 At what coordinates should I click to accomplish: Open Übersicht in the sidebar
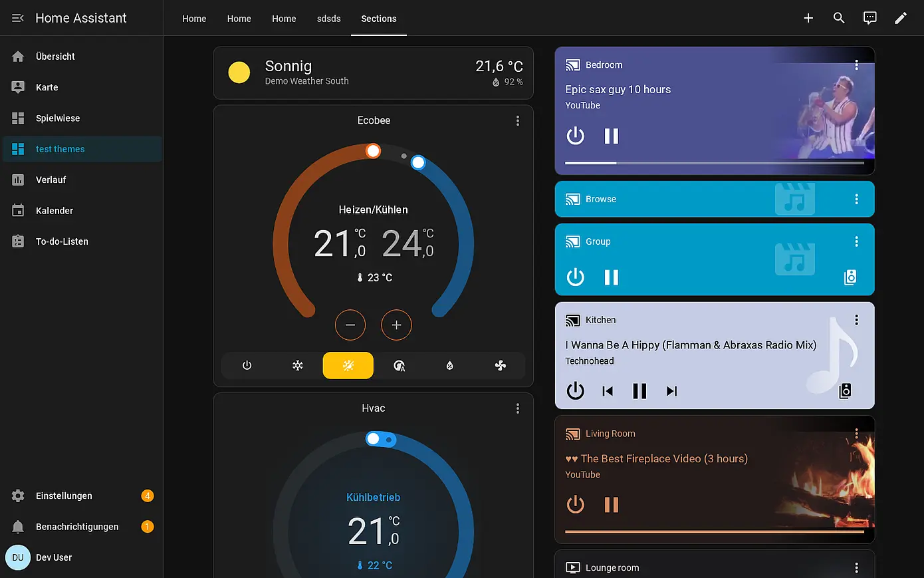click(x=82, y=57)
